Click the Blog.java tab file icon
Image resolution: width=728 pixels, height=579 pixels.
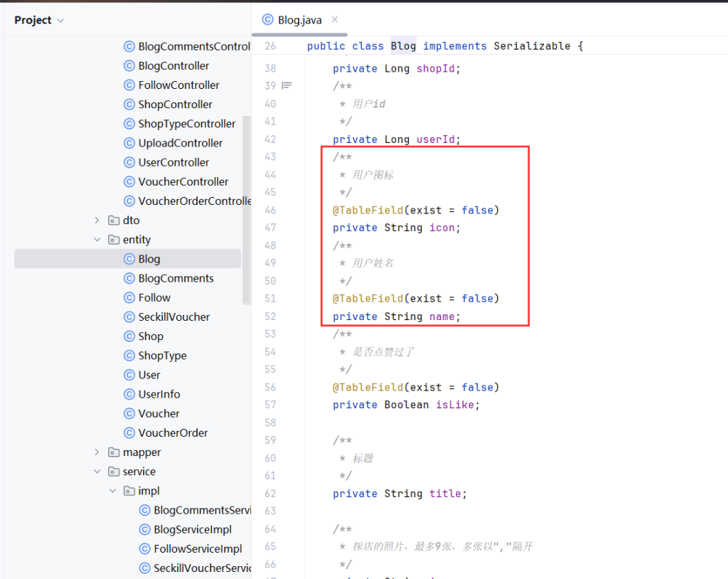[267, 20]
